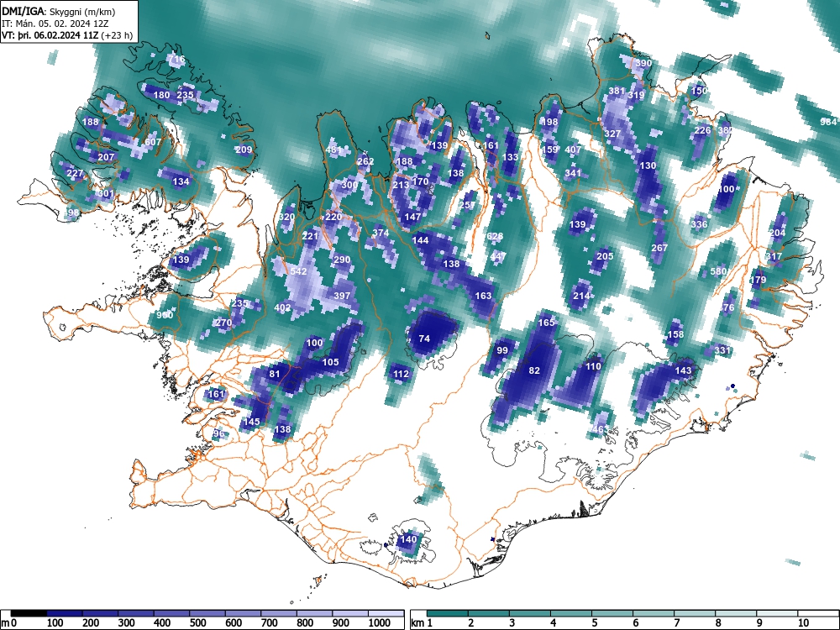This screenshot has width=840, height=630.
Task: Click the visibility value 130 on the map
Action: click(648, 165)
